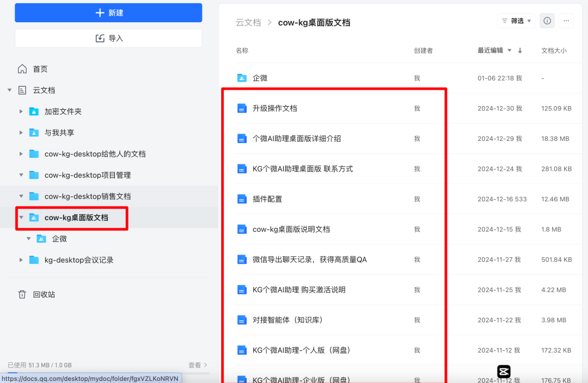The image size is (588, 383).
Task: Click the 云文档 document icon
Action: [x=22, y=90]
